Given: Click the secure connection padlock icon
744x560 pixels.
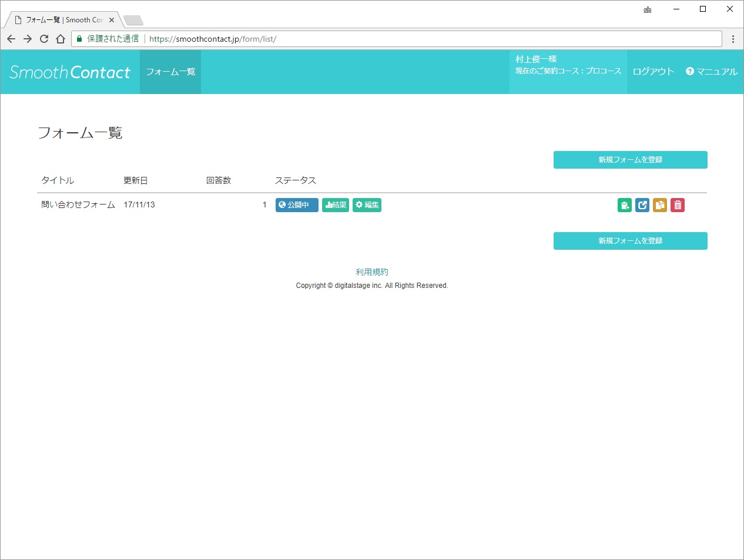Looking at the screenshot, I should tap(80, 39).
